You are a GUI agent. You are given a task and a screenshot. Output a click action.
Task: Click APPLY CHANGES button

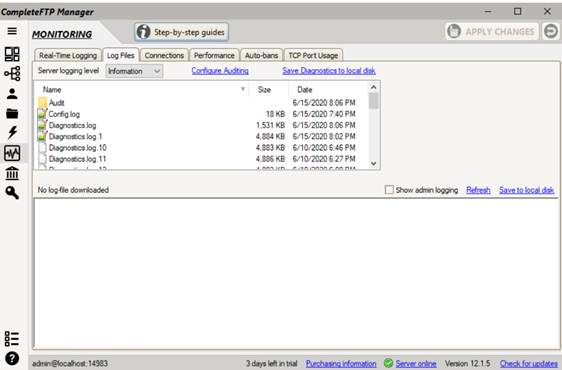492,32
